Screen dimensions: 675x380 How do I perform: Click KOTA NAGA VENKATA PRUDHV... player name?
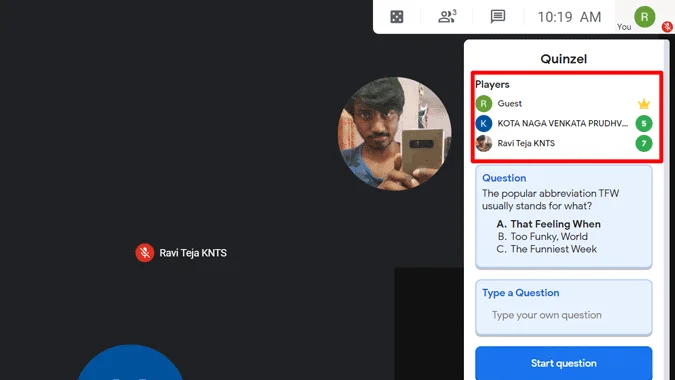point(563,124)
